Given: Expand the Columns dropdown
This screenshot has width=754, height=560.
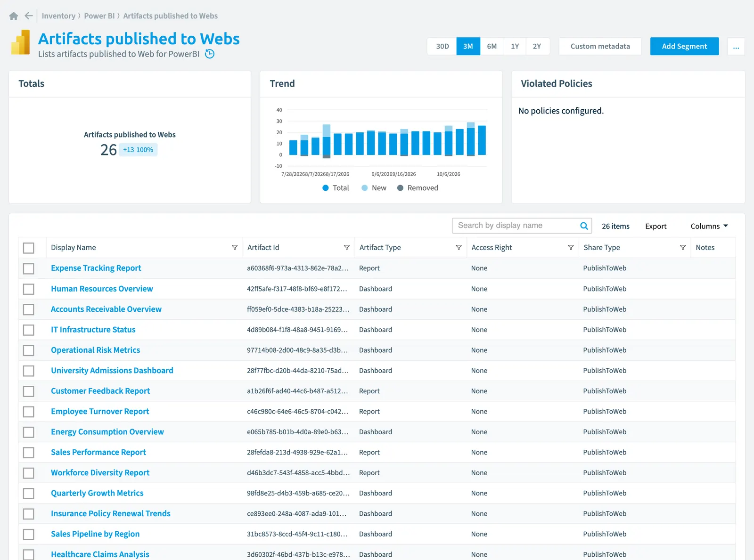Looking at the screenshot, I should click(x=709, y=226).
